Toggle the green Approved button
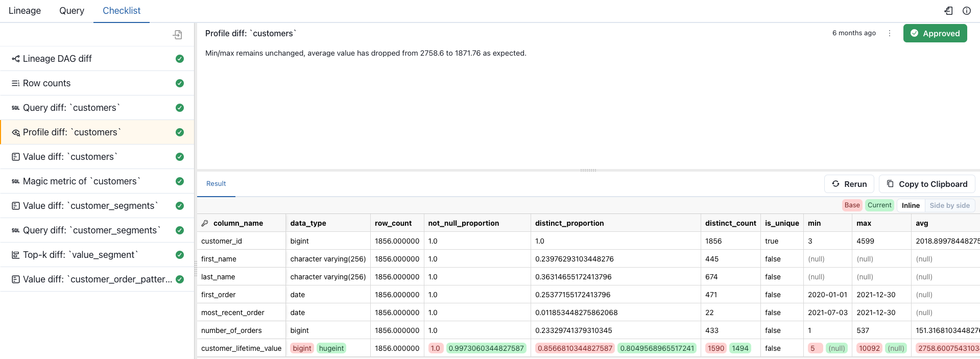 pos(935,33)
